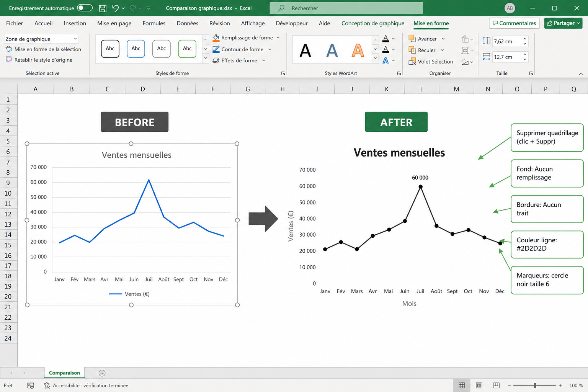The image size is (588, 392).
Task: Open the Customize Quick Access Toolbar dropdown
Action: point(149,8)
